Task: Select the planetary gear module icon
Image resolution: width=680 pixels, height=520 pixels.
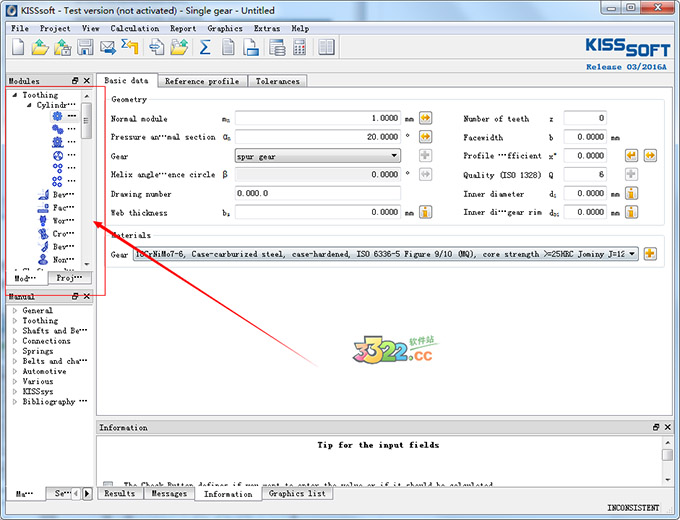Action: pyautogui.click(x=57, y=155)
